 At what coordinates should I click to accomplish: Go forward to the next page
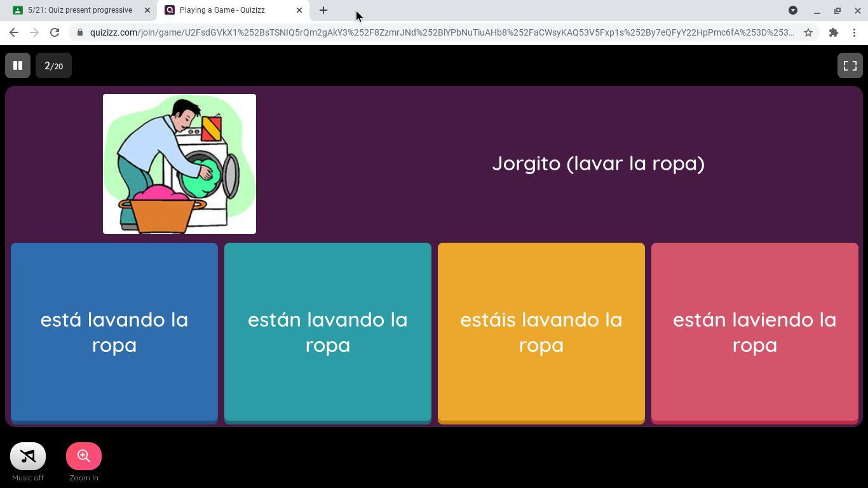tap(34, 32)
